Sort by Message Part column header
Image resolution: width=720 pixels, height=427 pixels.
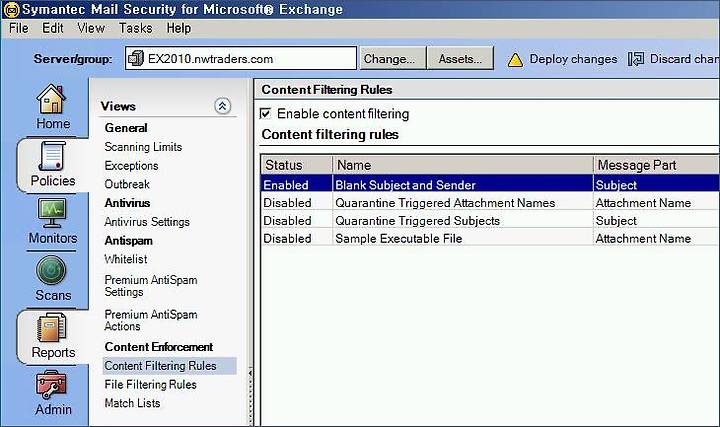(657, 165)
